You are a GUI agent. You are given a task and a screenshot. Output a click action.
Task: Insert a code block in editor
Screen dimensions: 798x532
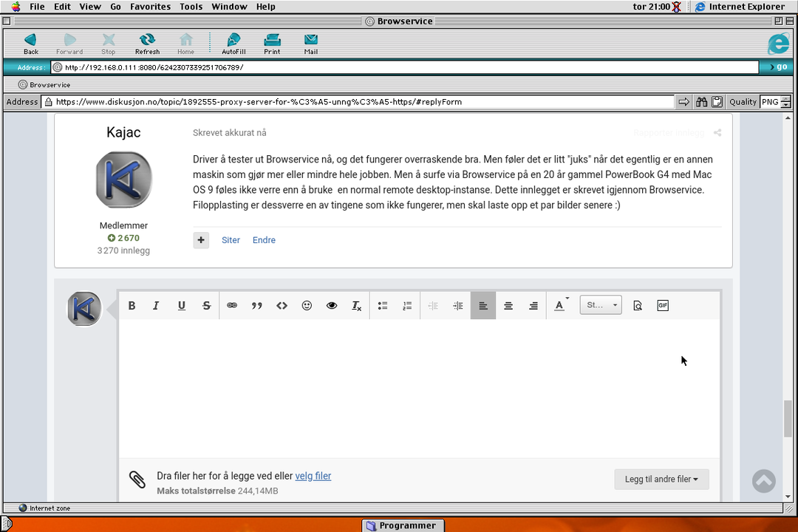[x=282, y=305]
